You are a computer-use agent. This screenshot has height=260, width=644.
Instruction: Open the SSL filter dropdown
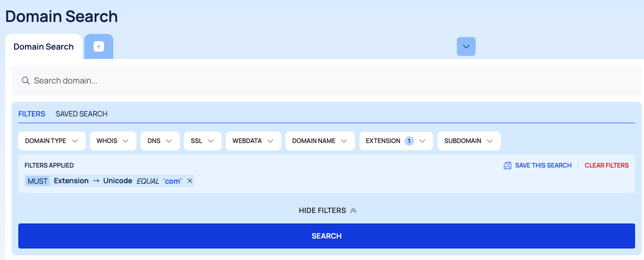click(203, 141)
